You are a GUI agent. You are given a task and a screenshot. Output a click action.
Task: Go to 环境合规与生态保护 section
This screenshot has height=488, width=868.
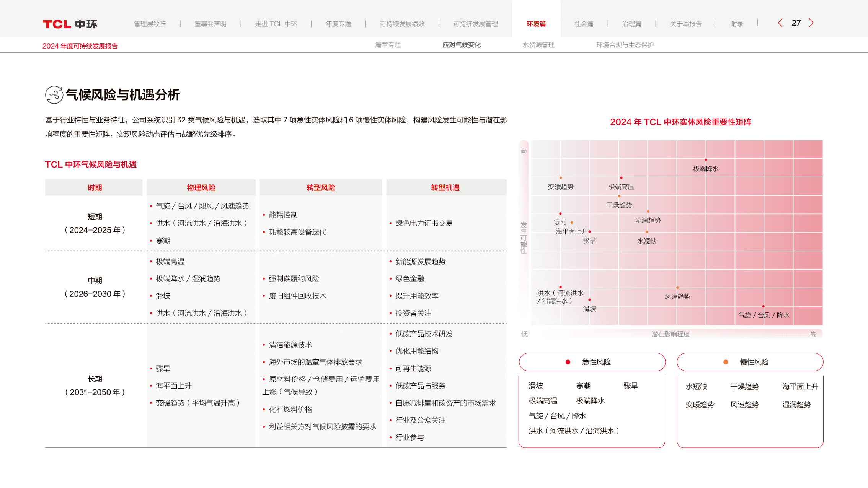pyautogui.click(x=625, y=45)
